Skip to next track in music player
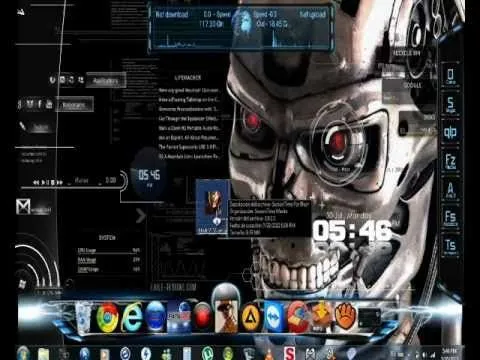 click(x=60, y=182)
